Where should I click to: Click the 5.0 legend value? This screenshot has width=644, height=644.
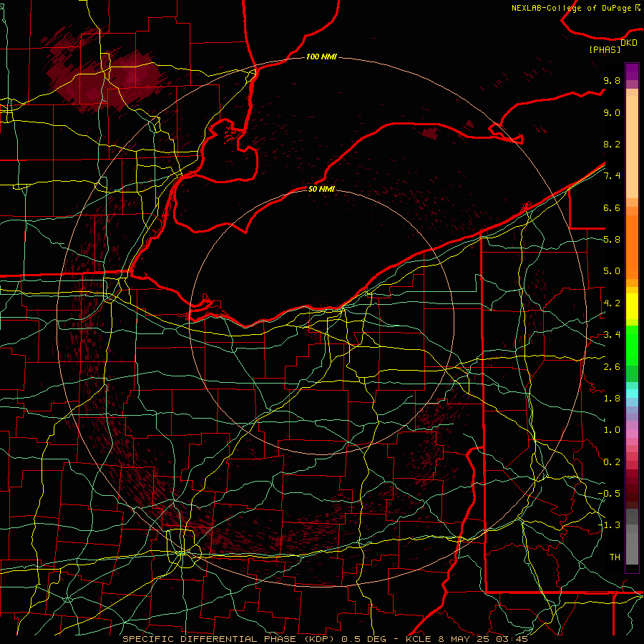pyautogui.click(x=612, y=271)
